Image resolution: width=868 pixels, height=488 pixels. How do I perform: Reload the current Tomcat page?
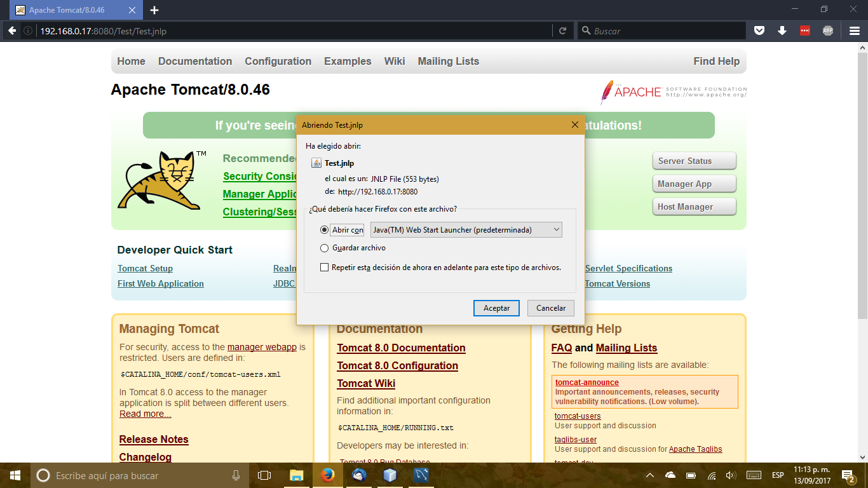tap(562, 30)
